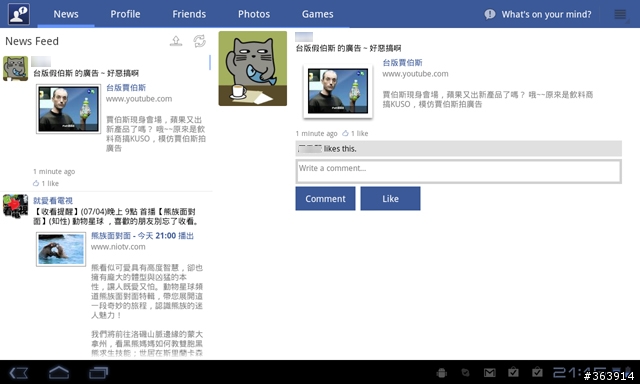Open the 台版賈伯斯 link in the news feed post
This screenshot has width=640, height=384.
[x=126, y=87]
